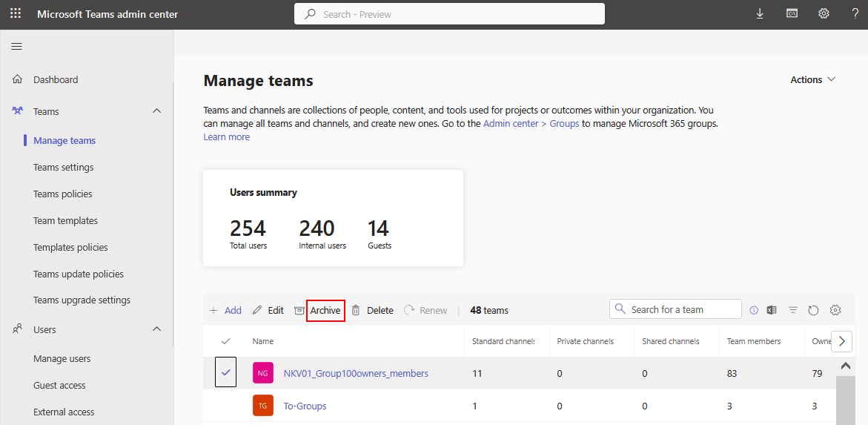
Task: Toggle select-all checkmark in table header
Action: click(226, 341)
